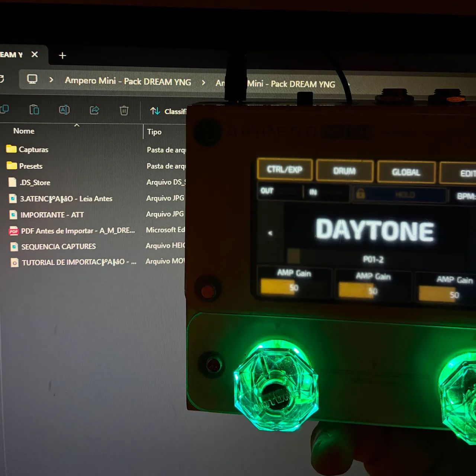Tap DRUM on the Ampero screen
The height and width of the screenshot is (476, 476).
point(345,171)
